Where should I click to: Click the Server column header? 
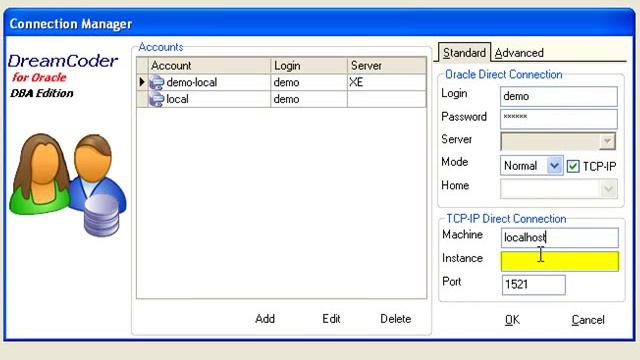pyautogui.click(x=387, y=66)
